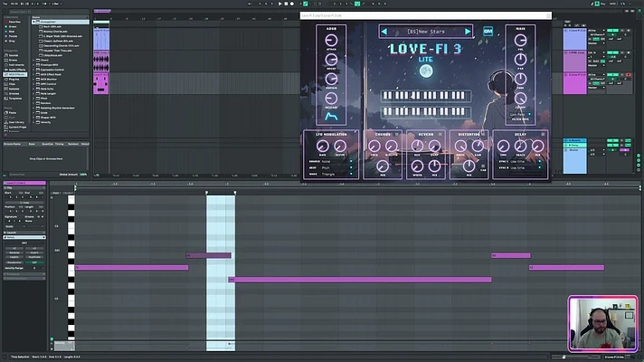The image size is (644, 362).
Task: Toggle the Chorus effect on/off switch
Action: coord(397,134)
